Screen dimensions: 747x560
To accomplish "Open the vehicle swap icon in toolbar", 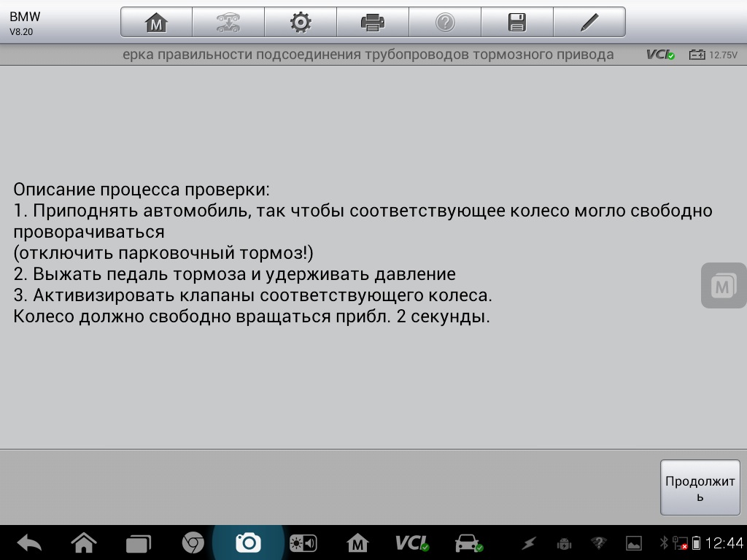I will [228, 23].
